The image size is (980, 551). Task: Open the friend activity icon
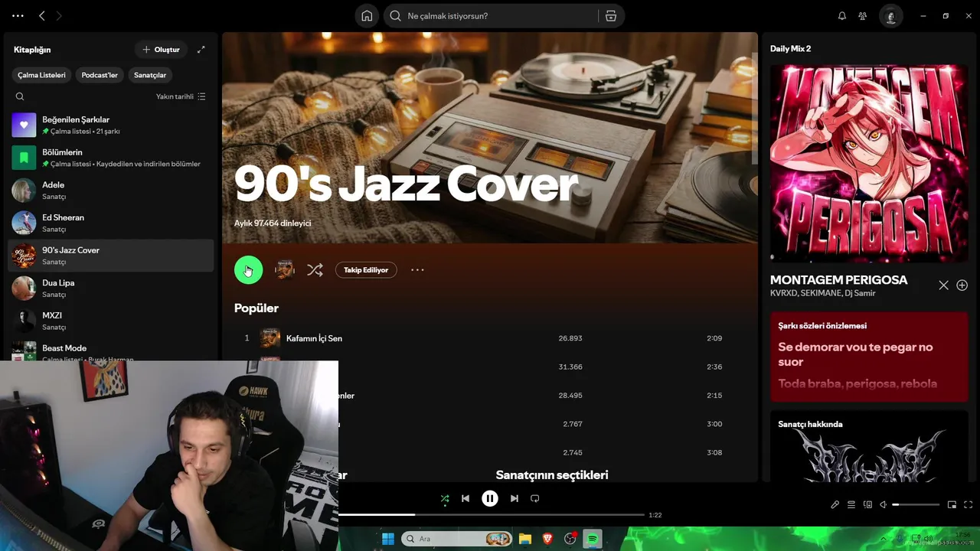point(863,16)
